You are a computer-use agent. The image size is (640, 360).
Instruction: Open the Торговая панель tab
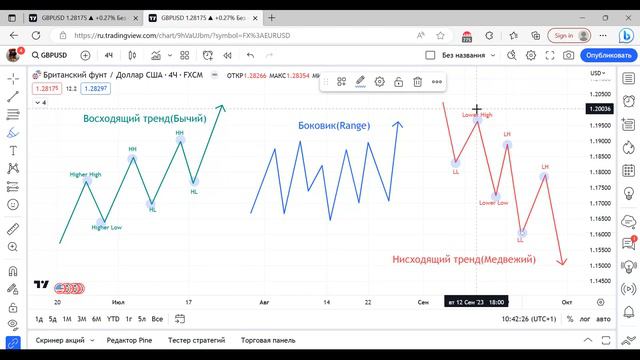[268, 340]
